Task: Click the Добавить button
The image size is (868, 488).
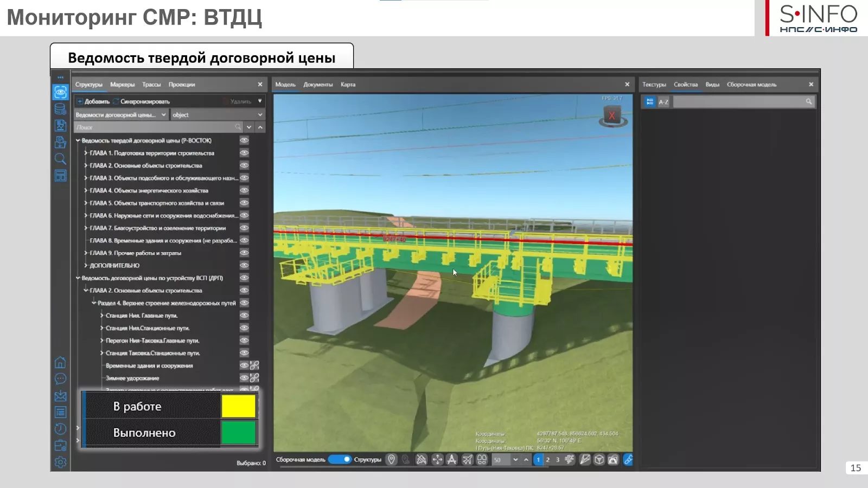Action: [x=93, y=101]
